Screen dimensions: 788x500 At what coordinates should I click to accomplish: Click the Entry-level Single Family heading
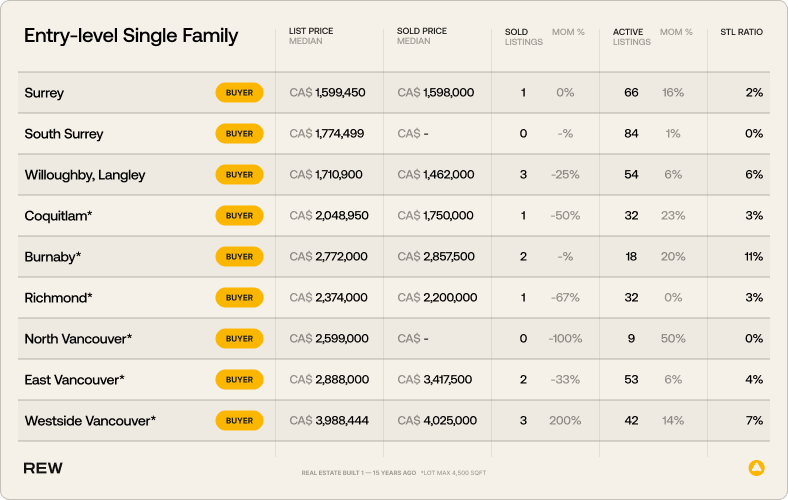click(x=131, y=36)
